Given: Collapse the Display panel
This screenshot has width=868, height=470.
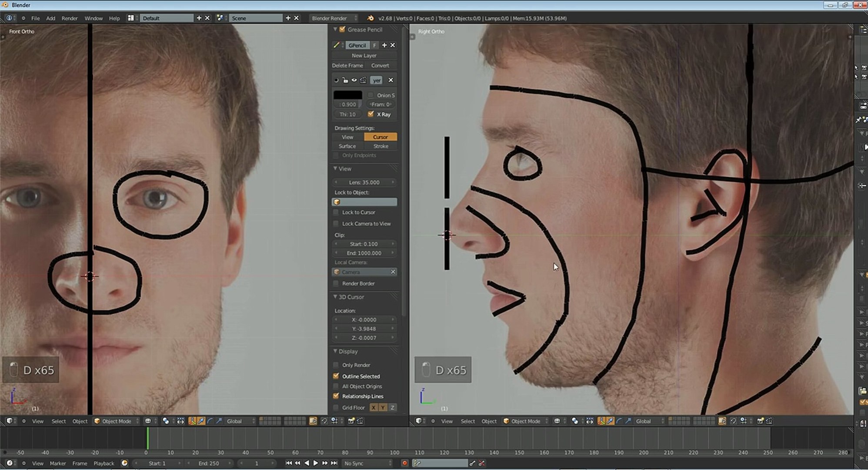Looking at the screenshot, I should [x=335, y=351].
